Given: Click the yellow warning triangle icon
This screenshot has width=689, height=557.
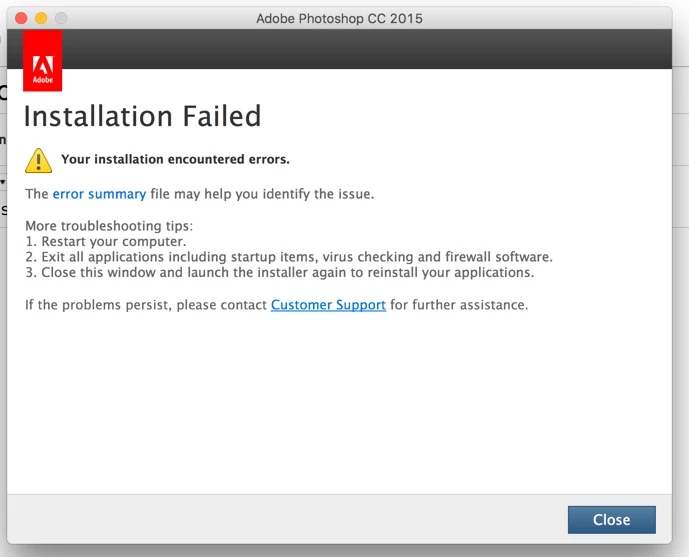Looking at the screenshot, I should coord(39,160).
